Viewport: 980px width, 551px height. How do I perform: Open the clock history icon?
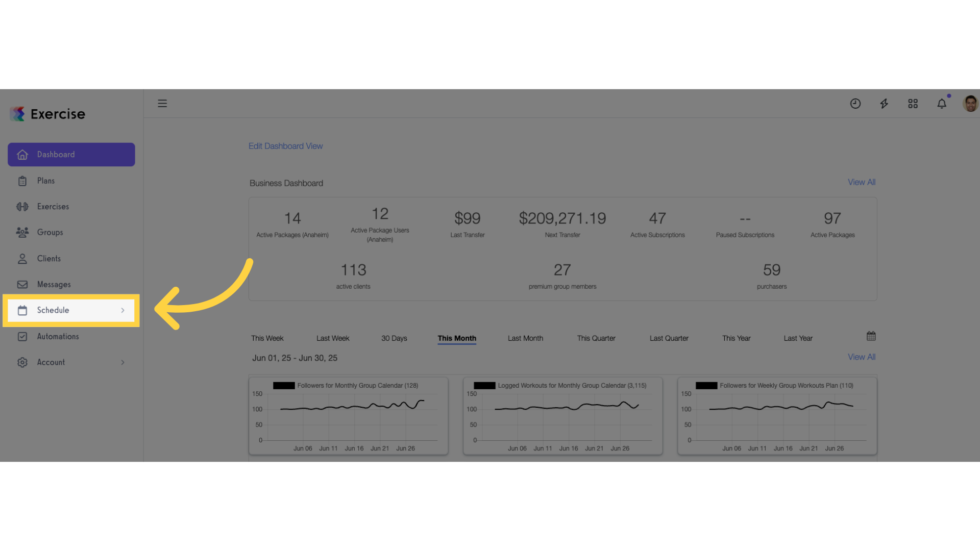[855, 104]
